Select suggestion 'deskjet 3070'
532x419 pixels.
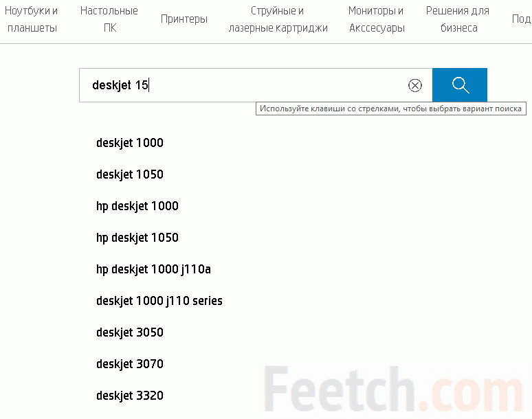pyautogui.click(x=130, y=364)
